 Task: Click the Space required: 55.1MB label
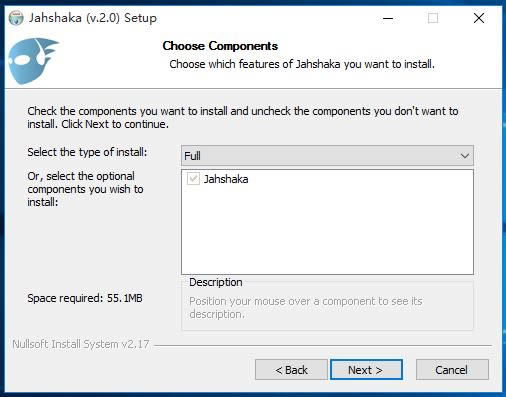click(85, 298)
